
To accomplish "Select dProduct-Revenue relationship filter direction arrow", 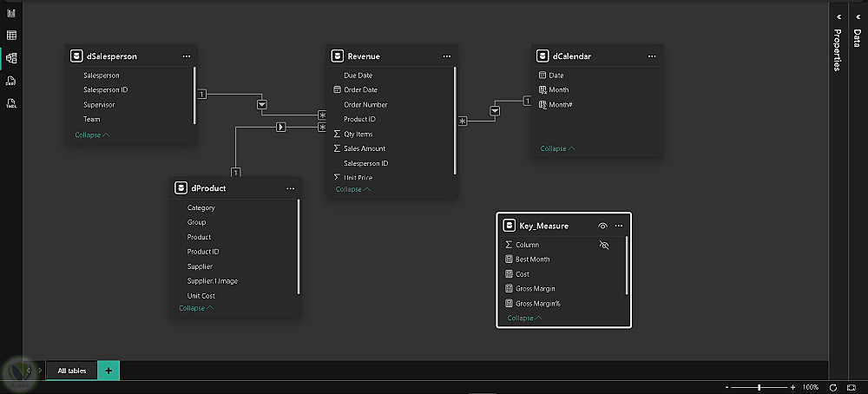I will click(281, 128).
